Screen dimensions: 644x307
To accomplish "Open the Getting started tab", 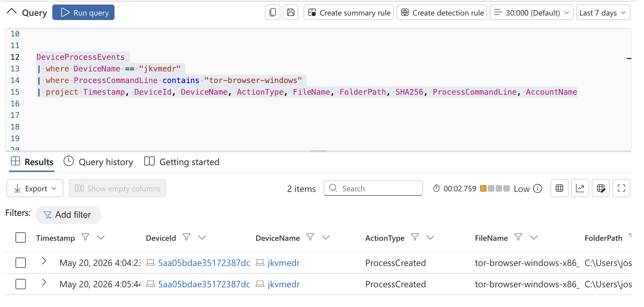I will (182, 162).
